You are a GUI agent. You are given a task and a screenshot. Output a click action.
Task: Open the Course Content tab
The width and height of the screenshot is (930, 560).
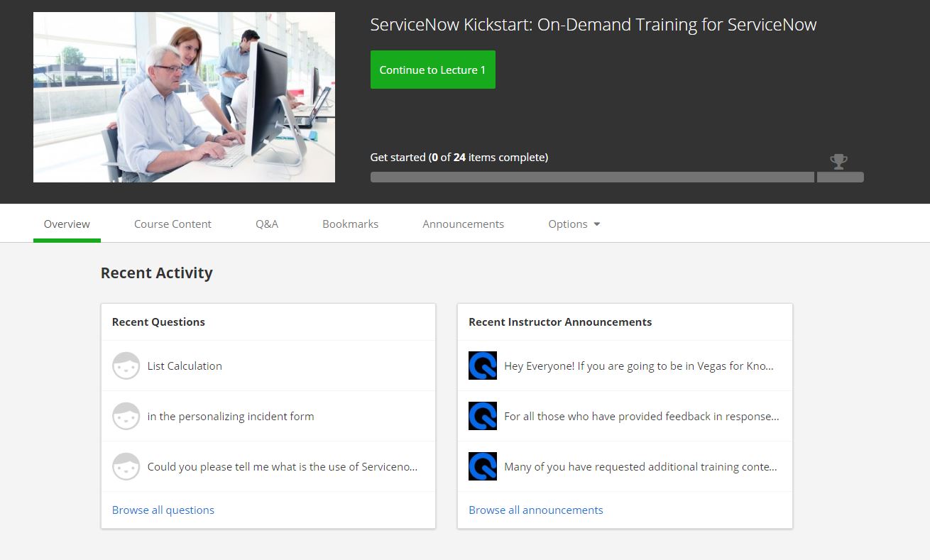173,224
